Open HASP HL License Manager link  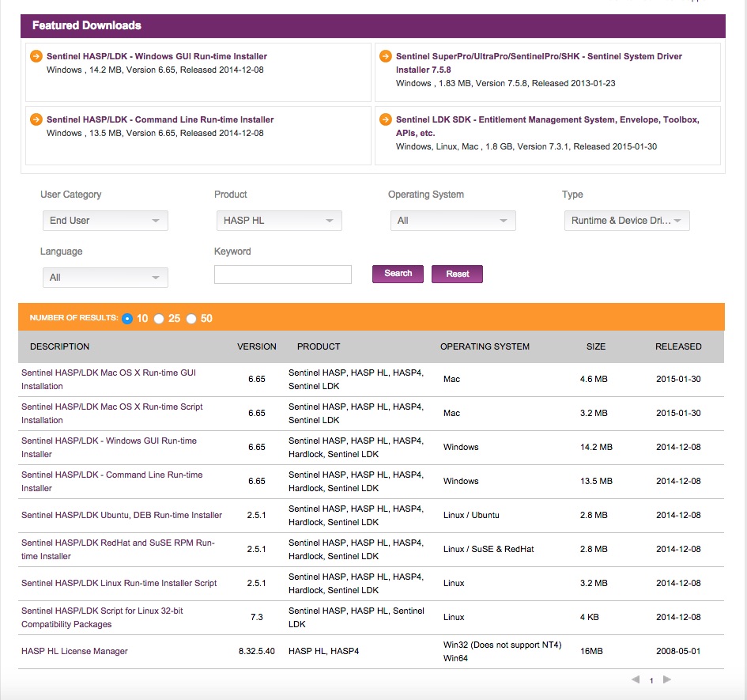[74, 651]
